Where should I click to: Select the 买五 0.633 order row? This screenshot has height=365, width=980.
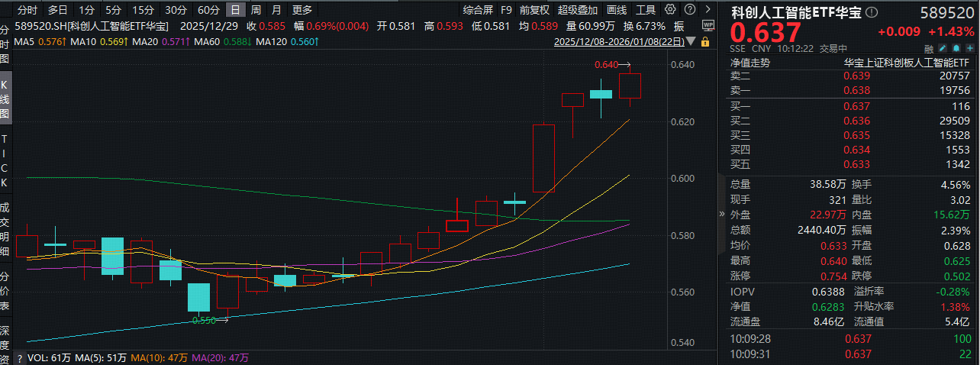(849, 165)
